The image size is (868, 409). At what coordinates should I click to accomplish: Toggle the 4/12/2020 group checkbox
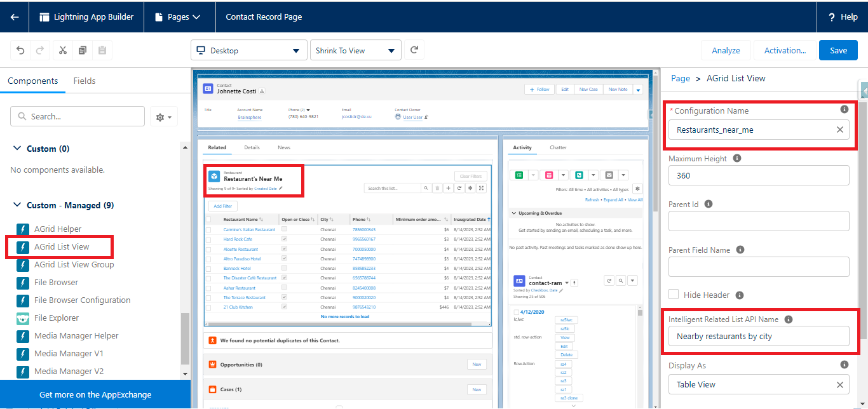click(x=516, y=312)
